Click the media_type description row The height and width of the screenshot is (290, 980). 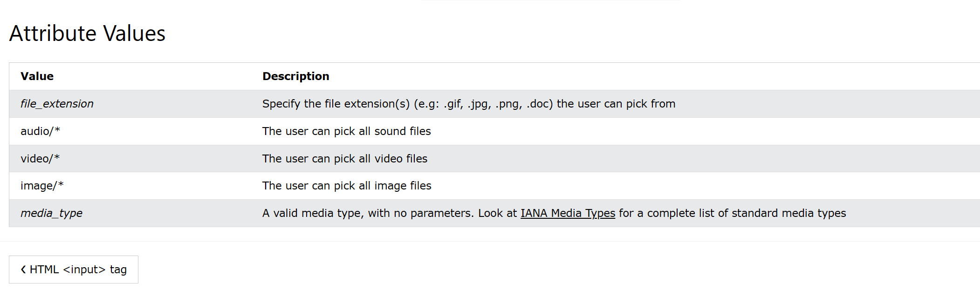click(x=555, y=213)
